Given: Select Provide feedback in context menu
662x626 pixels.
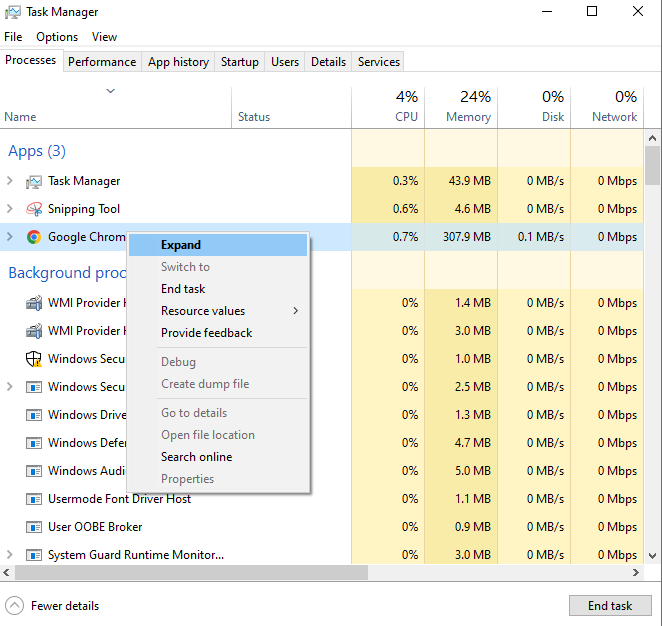Looking at the screenshot, I should point(218,333).
